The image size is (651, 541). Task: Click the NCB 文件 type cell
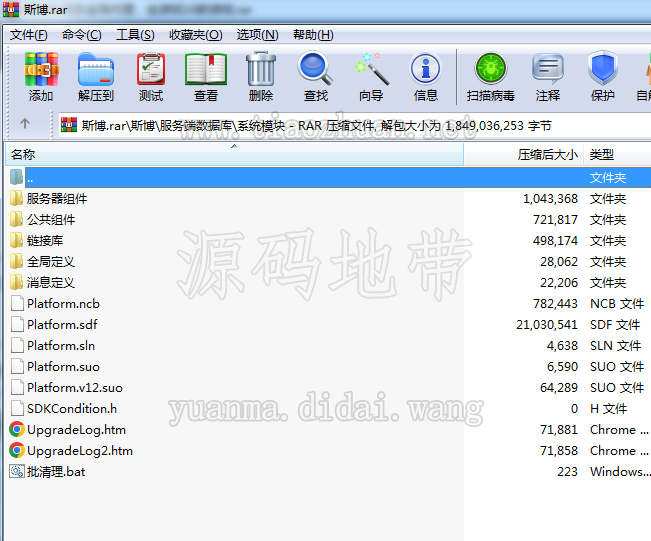coord(617,304)
